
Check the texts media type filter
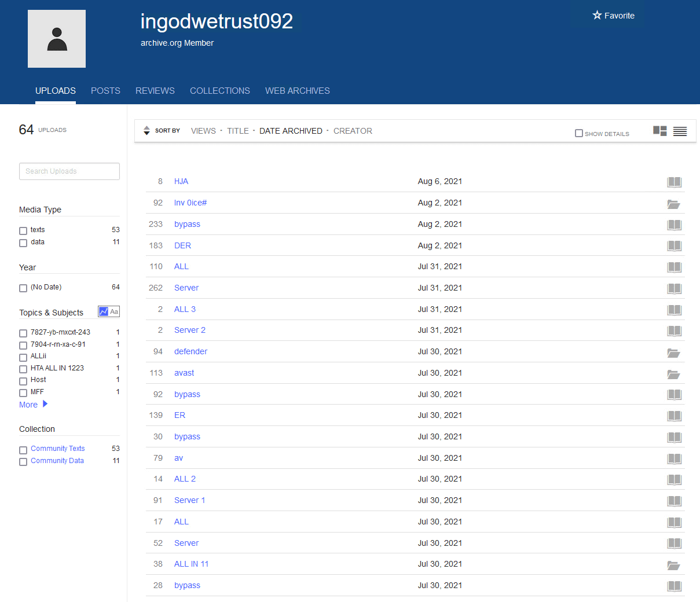pyautogui.click(x=23, y=230)
